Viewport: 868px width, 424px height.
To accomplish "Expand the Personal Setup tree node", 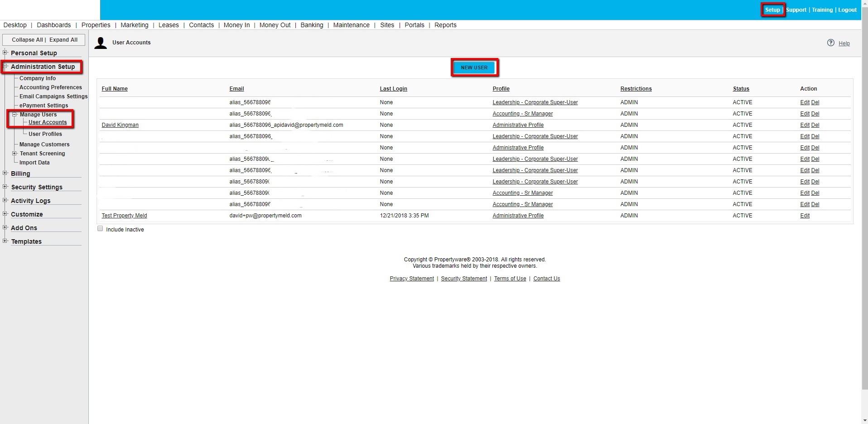I will pos(5,53).
